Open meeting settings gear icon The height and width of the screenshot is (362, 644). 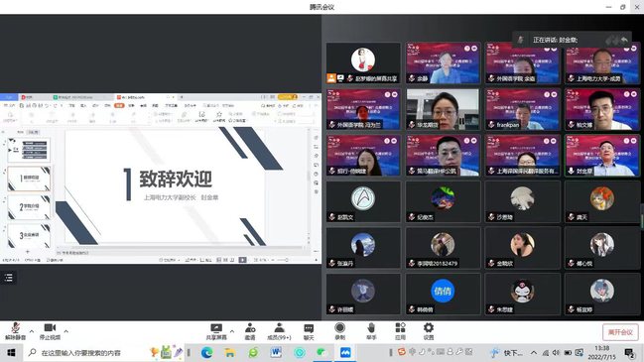(x=429, y=331)
